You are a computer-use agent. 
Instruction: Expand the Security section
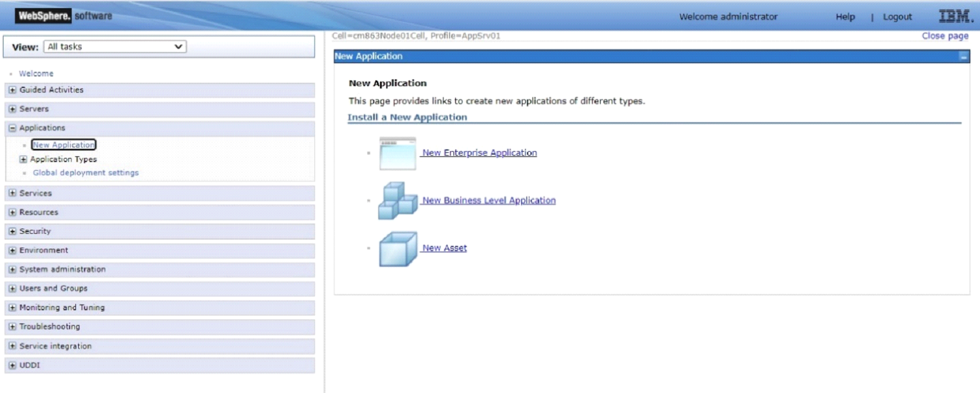click(12, 232)
